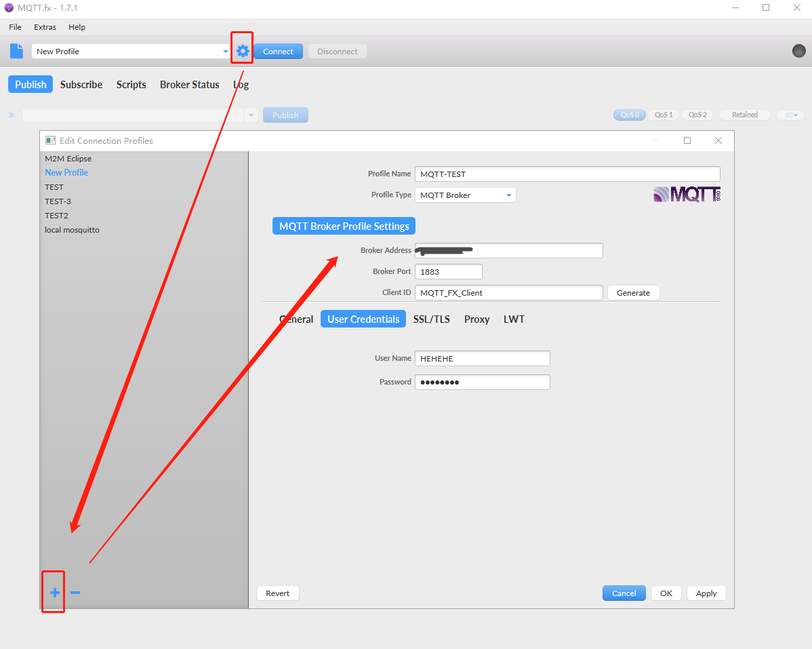This screenshot has width=812, height=649.
Task: Open the SSL/TLS settings tab
Action: pyautogui.click(x=431, y=319)
